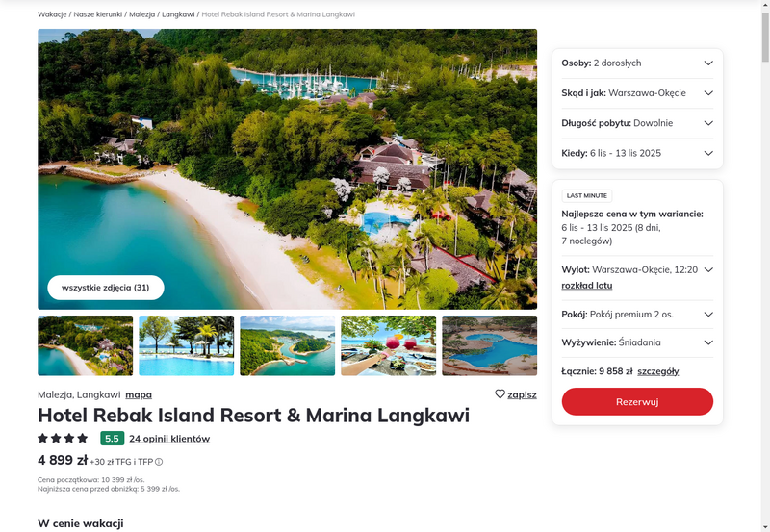
Task: Select the swimming pool with palms thumbnail
Action: click(x=187, y=345)
